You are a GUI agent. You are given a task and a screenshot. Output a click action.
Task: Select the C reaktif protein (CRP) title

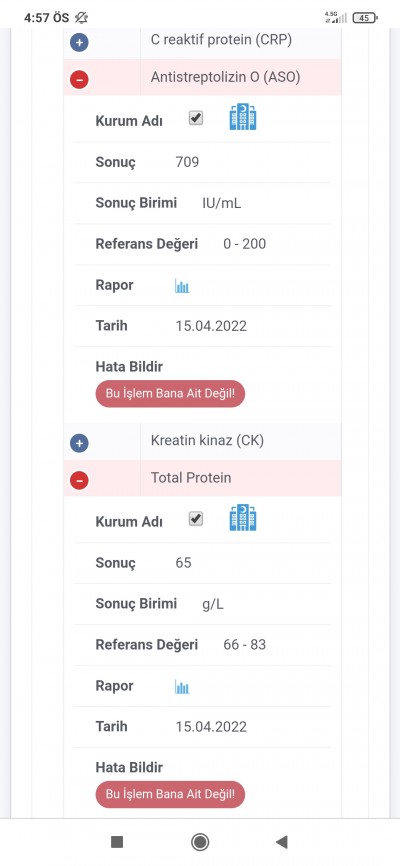point(221,39)
